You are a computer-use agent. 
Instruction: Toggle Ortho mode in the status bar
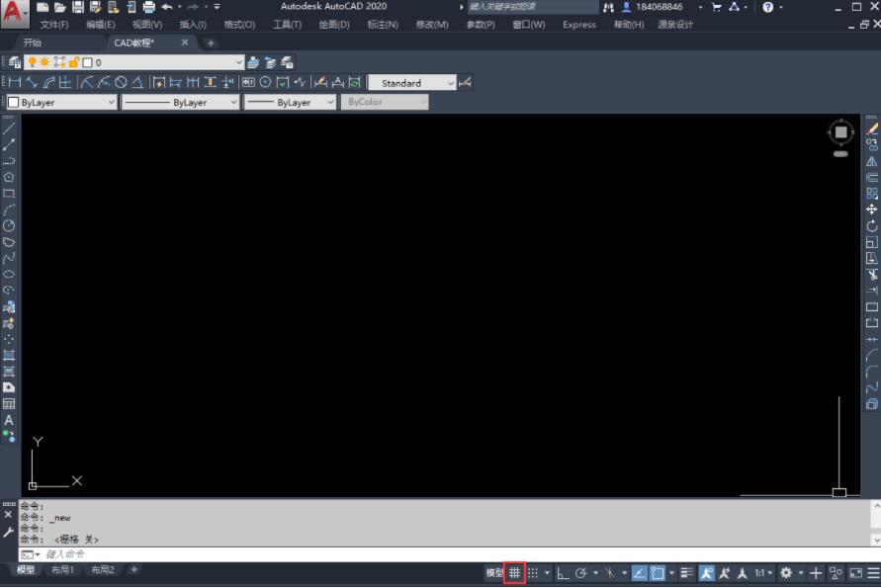pos(563,573)
